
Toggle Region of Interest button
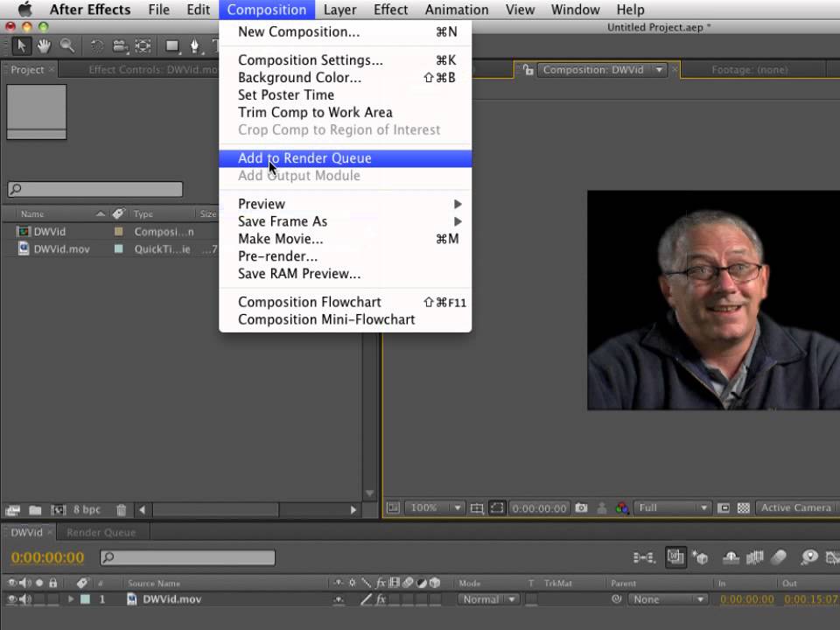(497, 507)
